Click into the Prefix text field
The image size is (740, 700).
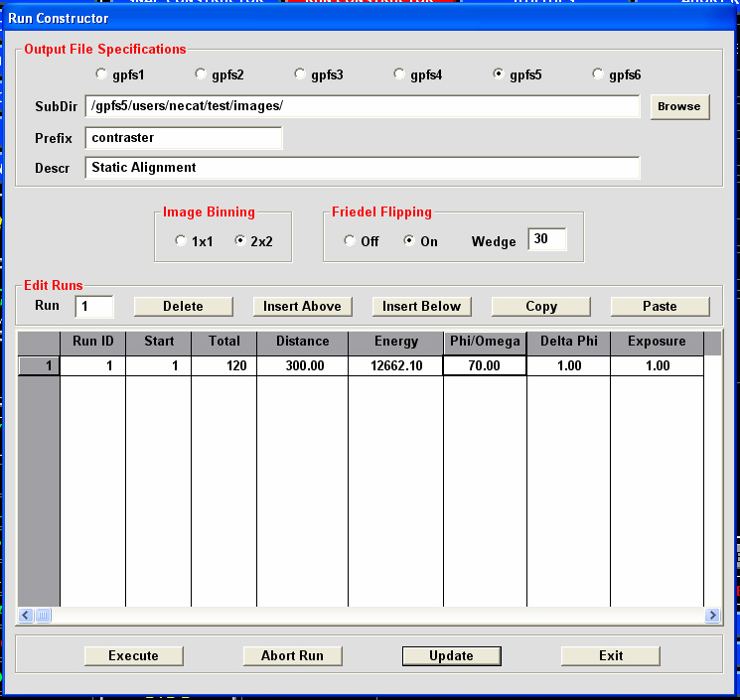coord(184,138)
